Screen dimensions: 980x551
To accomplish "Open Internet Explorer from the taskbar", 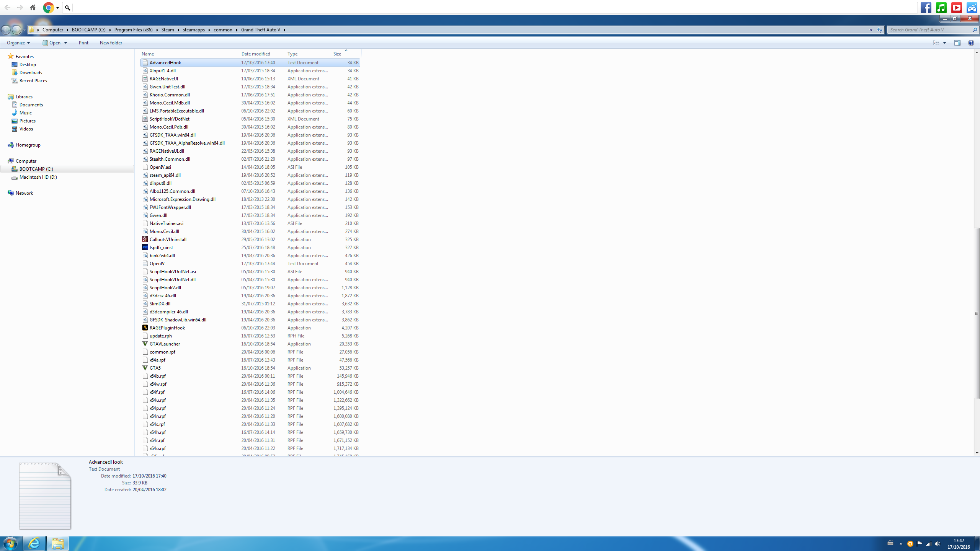I will (x=34, y=543).
